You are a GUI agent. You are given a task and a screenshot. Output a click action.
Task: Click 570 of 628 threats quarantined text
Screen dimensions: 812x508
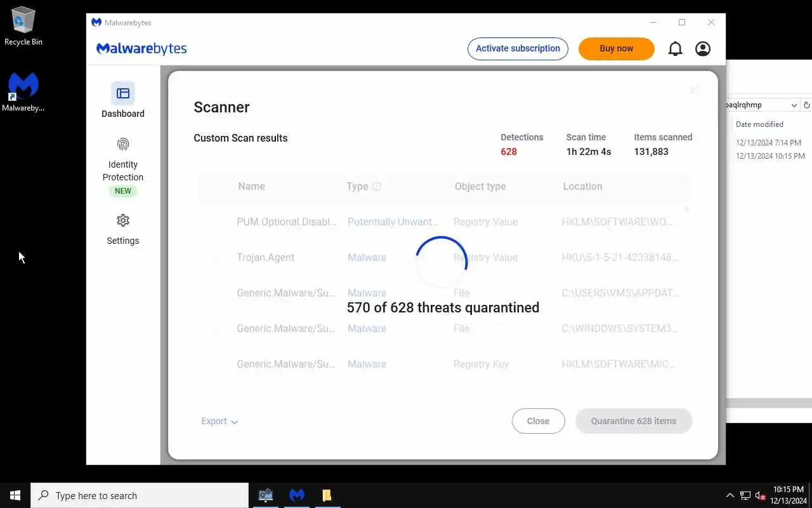443,307
